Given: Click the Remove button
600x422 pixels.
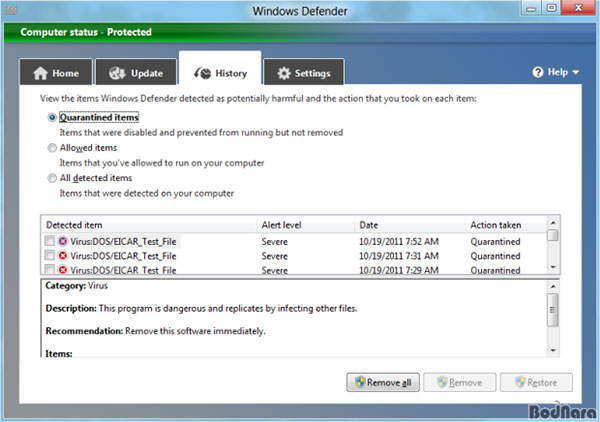Looking at the screenshot, I should point(460,382).
